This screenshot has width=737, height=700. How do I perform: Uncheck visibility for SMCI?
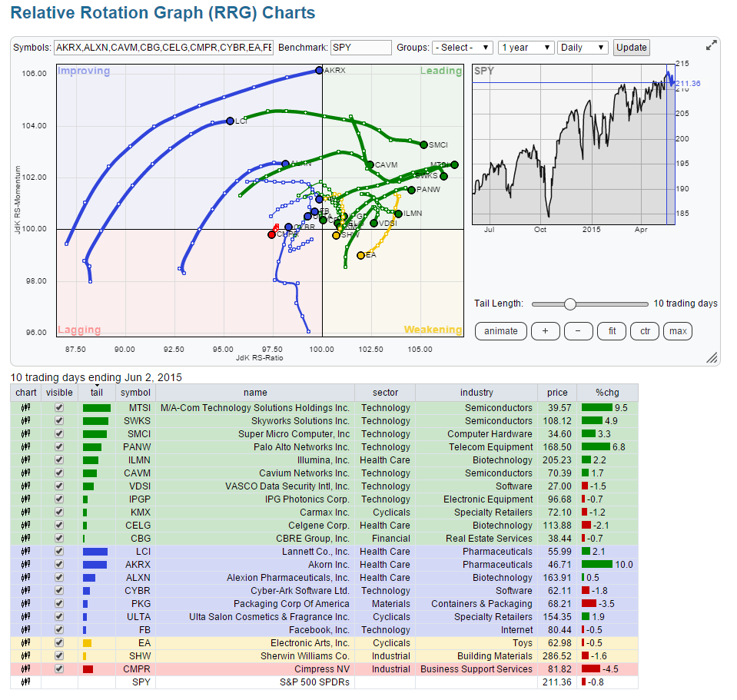(59, 433)
